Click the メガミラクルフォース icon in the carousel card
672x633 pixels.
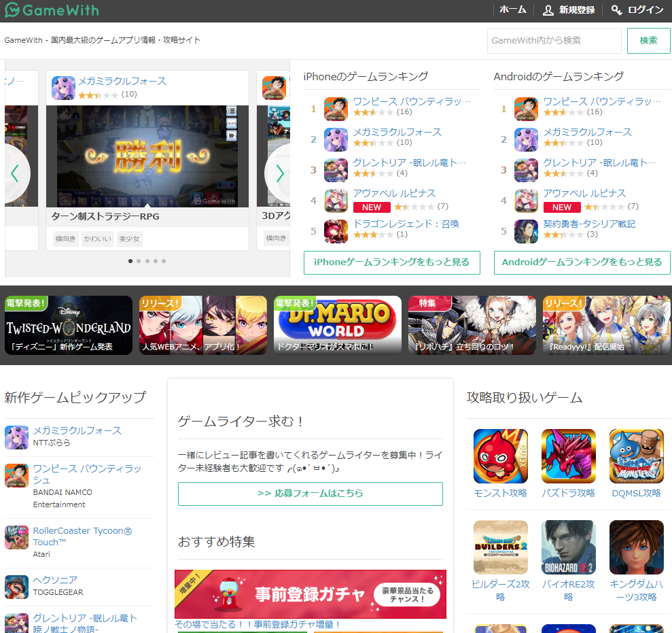tap(63, 88)
